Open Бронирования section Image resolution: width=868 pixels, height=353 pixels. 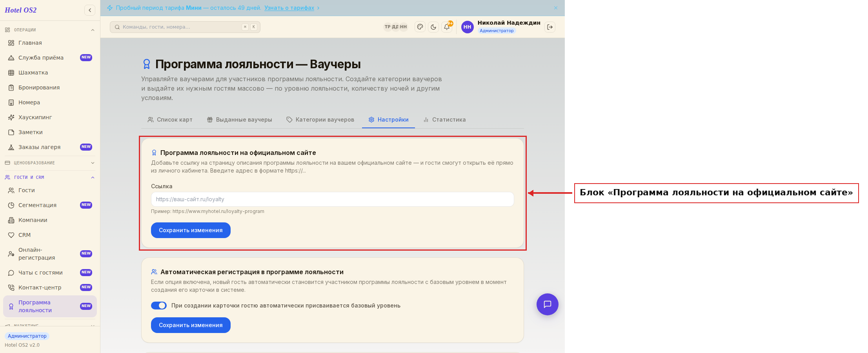[50, 87]
